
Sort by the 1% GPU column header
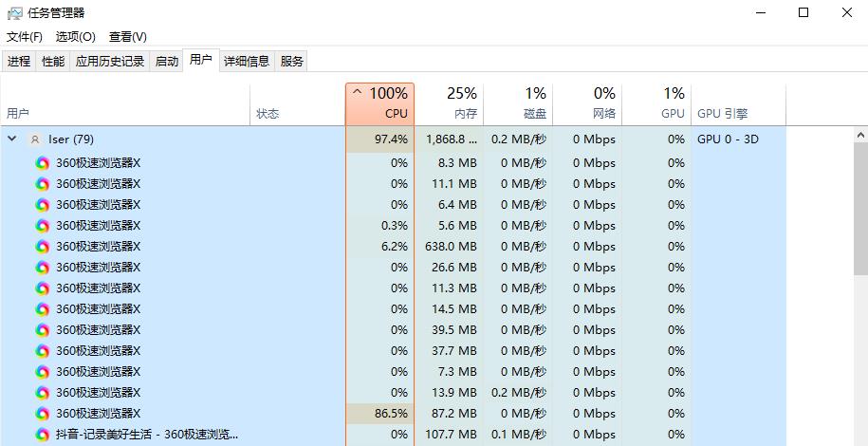[656, 104]
